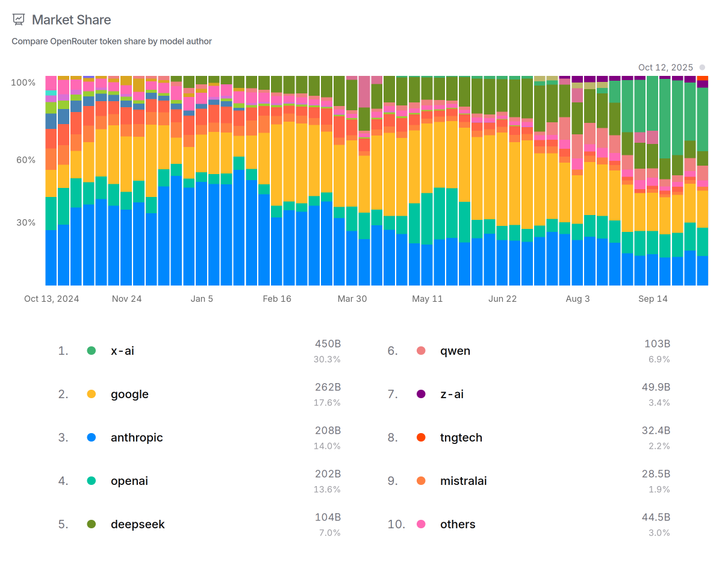
Task: Select the pink others legend dot
Action: [x=421, y=523]
